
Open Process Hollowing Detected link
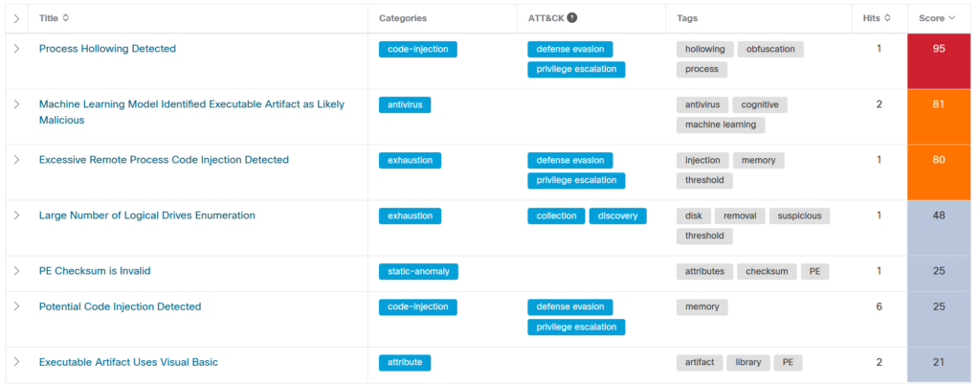(x=107, y=49)
